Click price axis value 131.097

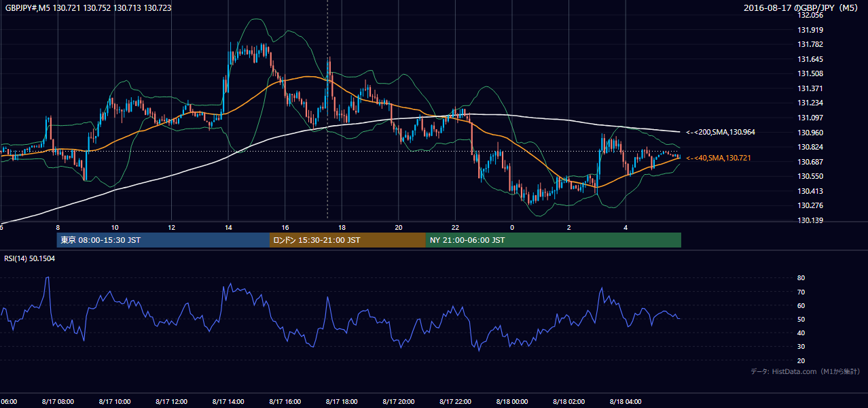click(x=811, y=118)
